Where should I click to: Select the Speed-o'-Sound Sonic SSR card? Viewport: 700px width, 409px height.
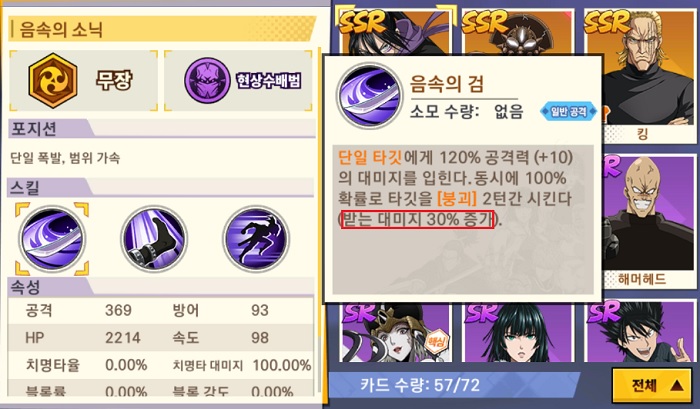[x=394, y=31]
